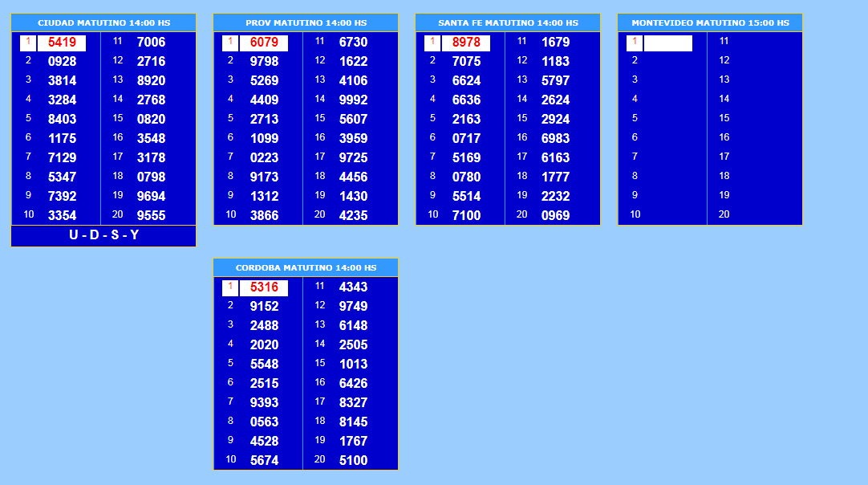The width and height of the screenshot is (868, 485).
Task: Click number 6983 in the Santa Fe table
Action: click(555, 138)
